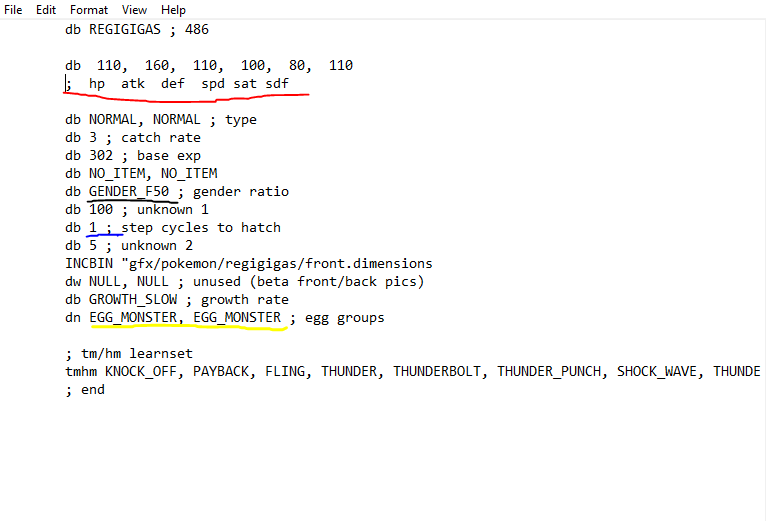Open the Edit menu

coord(46,10)
